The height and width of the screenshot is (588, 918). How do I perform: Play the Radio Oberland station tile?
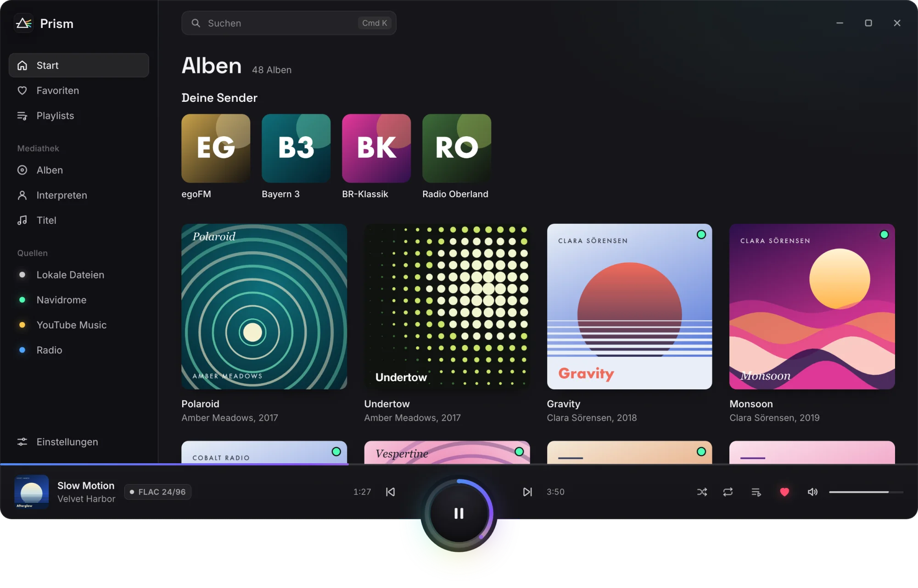tap(457, 148)
